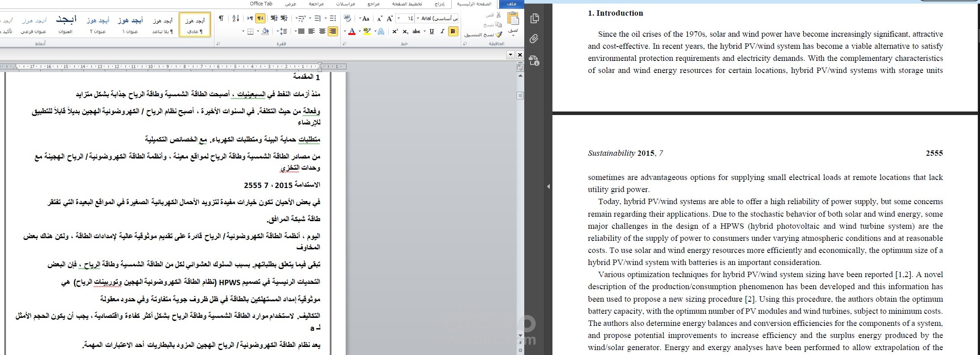Click the Copy (نسخ) button
980x355 pixels.
(x=493, y=25)
